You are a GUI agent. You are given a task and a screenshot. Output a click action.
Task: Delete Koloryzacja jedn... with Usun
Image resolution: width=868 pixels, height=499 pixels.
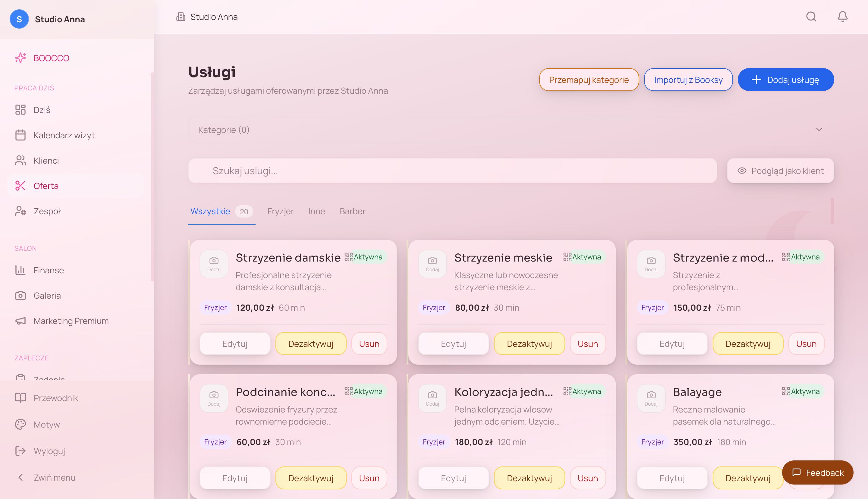pos(588,478)
